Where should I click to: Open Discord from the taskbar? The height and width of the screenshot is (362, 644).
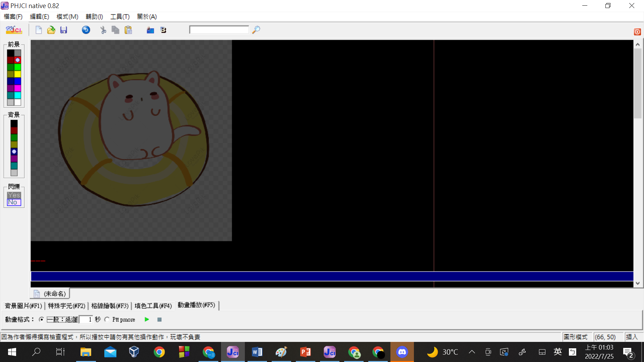[x=402, y=352]
